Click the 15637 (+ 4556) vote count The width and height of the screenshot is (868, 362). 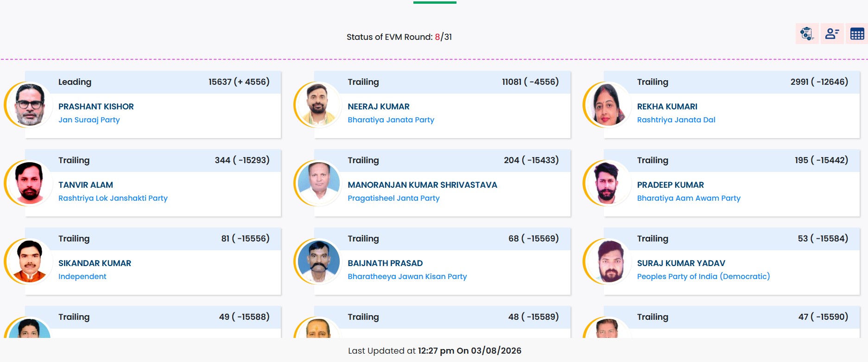click(x=239, y=82)
